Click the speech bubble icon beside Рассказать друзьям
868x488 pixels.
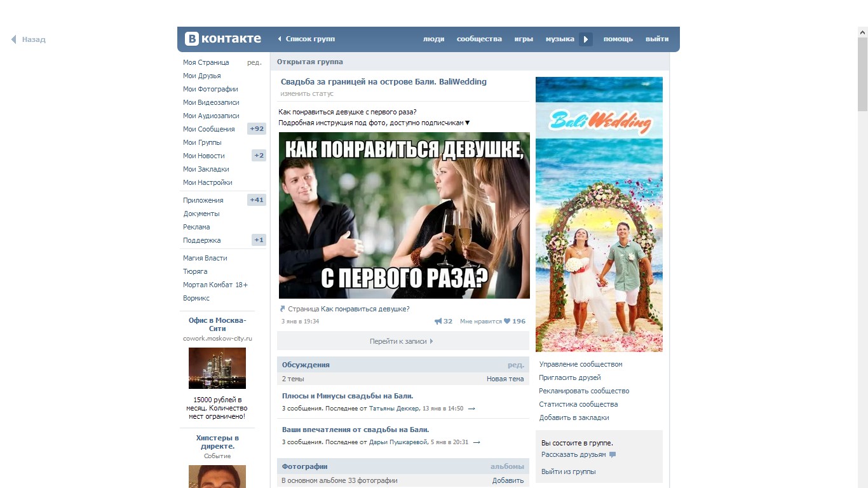click(x=613, y=455)
